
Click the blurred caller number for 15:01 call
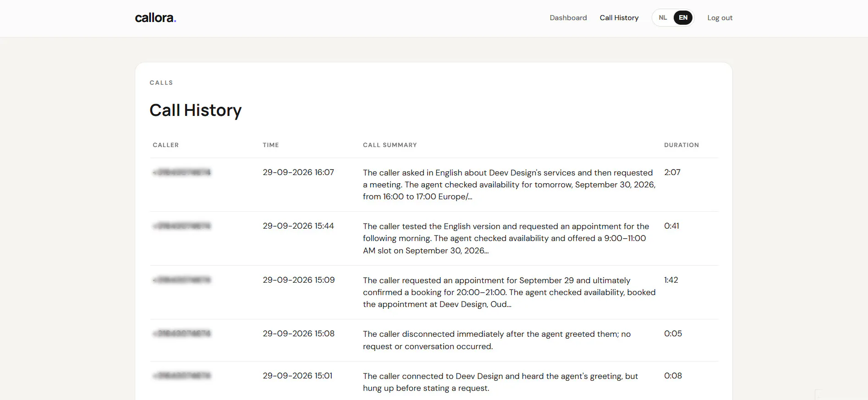click(182, 376)
